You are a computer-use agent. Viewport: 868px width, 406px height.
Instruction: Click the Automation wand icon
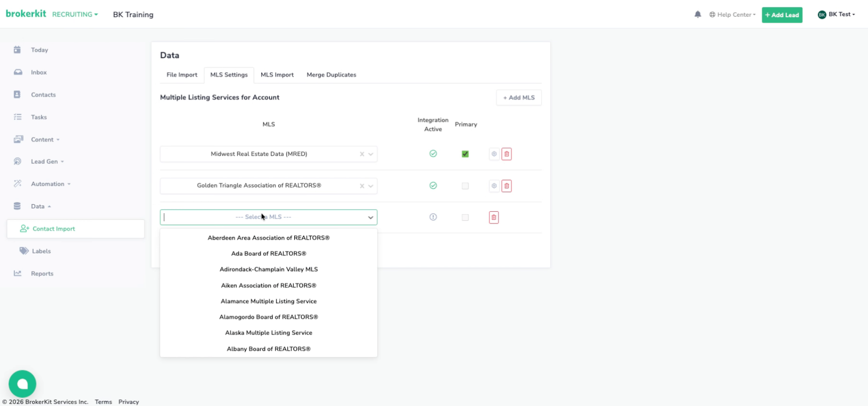click(x=18, y=183)
